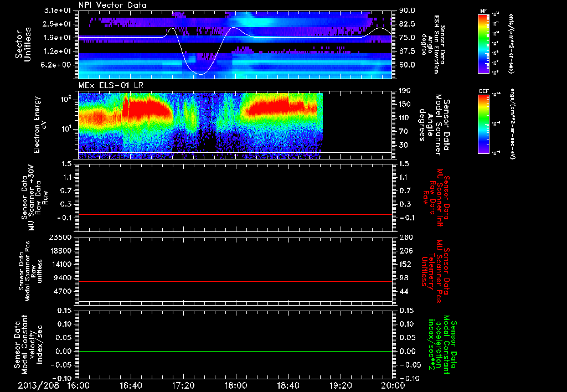Click the 'NPI Vector Data' panel title
The width and height of the screenshot is (567, 392).
click(112, 5)
